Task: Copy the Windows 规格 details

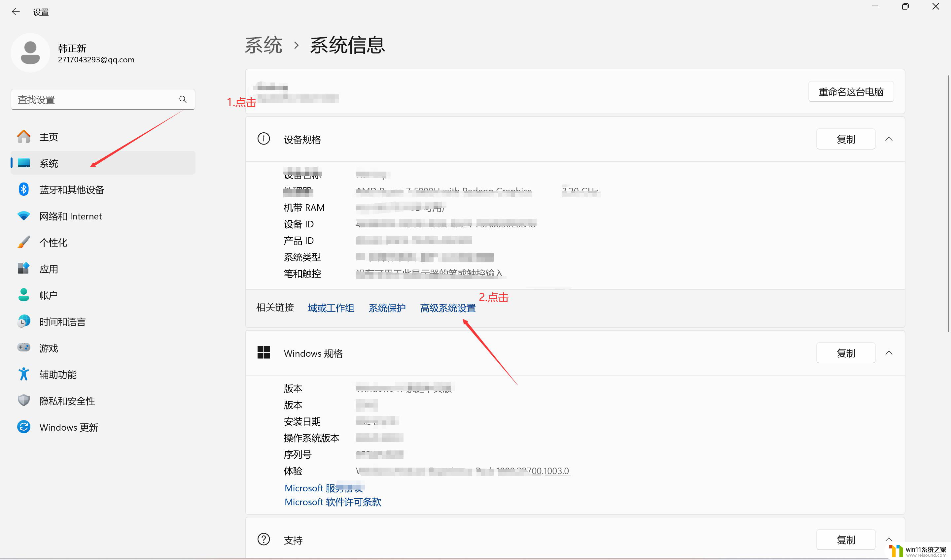Action: [x=846, y=353]
